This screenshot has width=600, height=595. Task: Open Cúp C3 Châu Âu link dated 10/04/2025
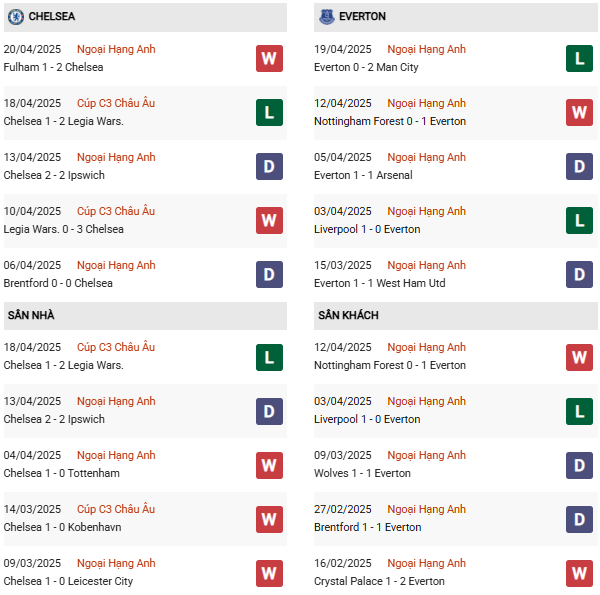[x=116, y=211]
